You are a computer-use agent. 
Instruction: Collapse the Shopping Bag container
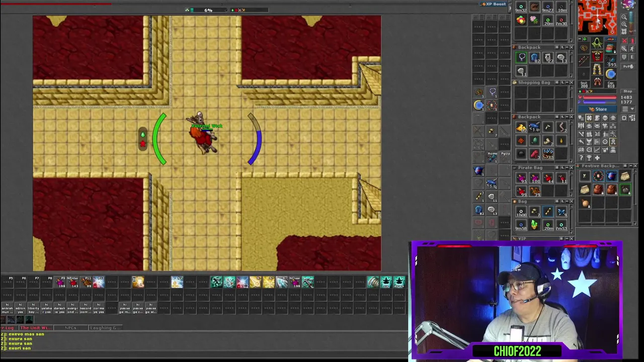coord(566,82)
